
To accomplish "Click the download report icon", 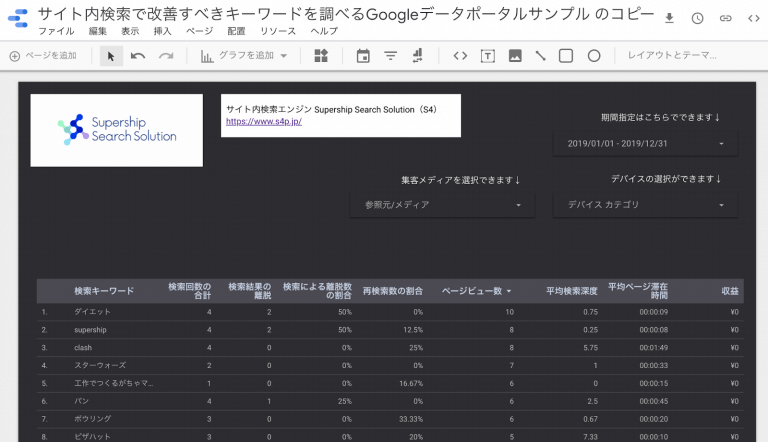I will (670, 19).
